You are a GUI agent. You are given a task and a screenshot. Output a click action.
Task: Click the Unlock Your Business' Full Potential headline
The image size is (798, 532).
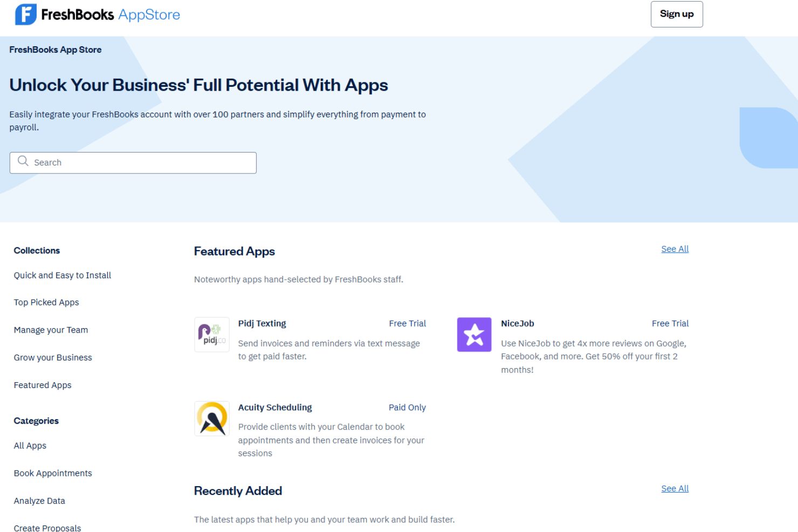click(x=198, y=85)
